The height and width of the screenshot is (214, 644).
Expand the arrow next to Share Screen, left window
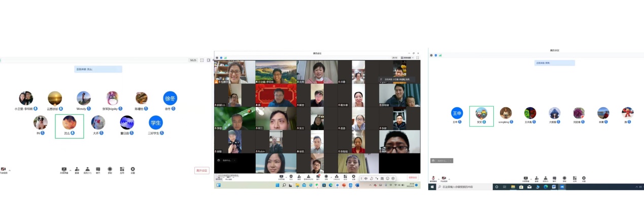coord(70,169)
